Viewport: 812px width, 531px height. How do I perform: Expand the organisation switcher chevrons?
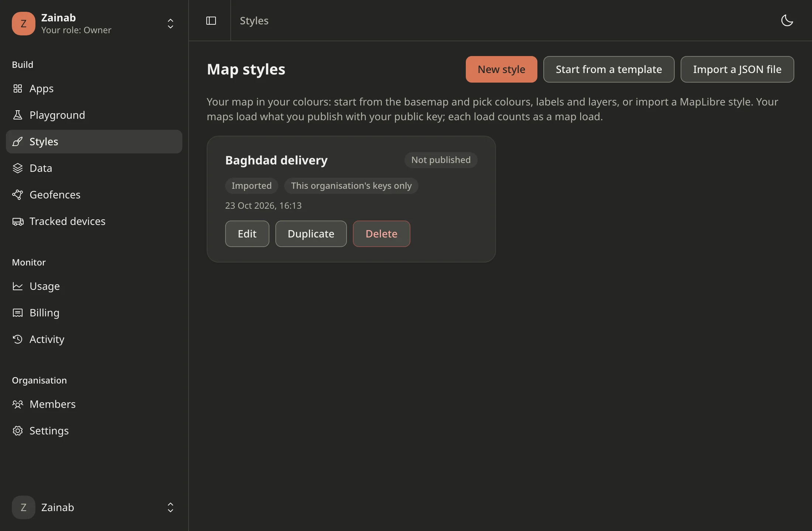(171, 24)
